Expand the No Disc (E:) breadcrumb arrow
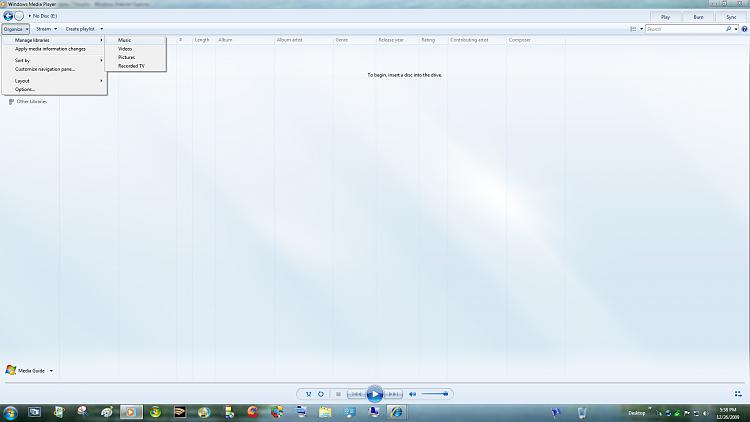 (x=29, y=16)
